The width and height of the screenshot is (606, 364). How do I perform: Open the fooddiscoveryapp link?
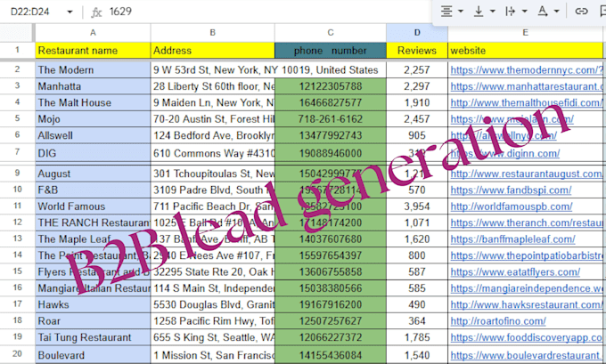coord(527,338)
